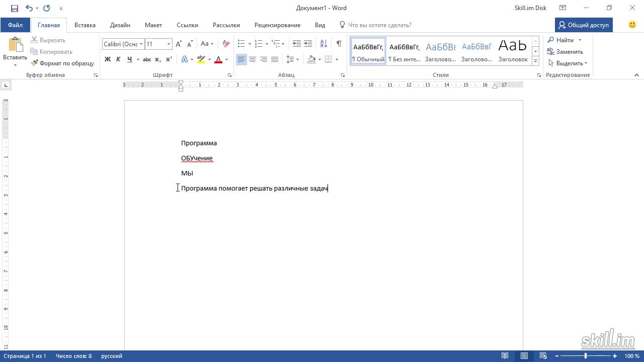Click the Save icon in quick access toolbar
Screen dimensions: 644x362
(15, 8)
